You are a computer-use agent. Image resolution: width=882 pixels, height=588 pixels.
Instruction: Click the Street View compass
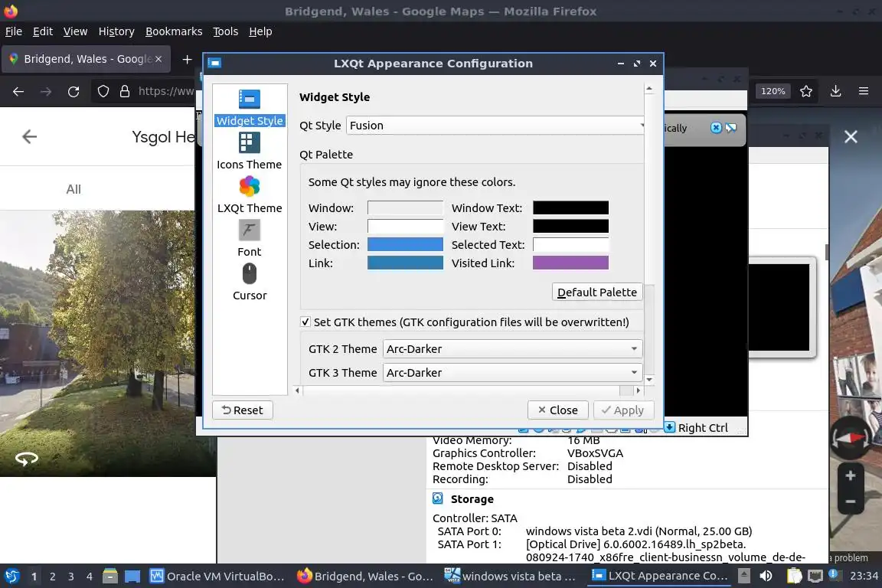pos(851,439)
